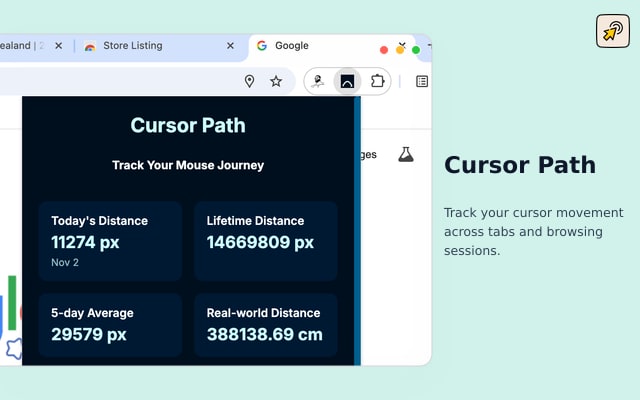640x400 pixels.
Task: Open the Extensions puzzle piece menu
Action: [x=378, y=81]
